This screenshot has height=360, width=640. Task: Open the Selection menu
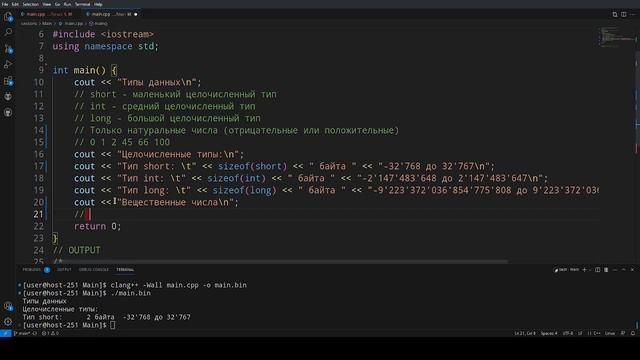pos(30,4)
